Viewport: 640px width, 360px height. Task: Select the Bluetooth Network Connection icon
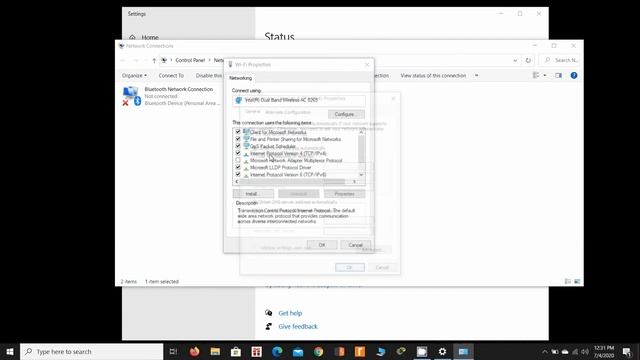point(131,96)
